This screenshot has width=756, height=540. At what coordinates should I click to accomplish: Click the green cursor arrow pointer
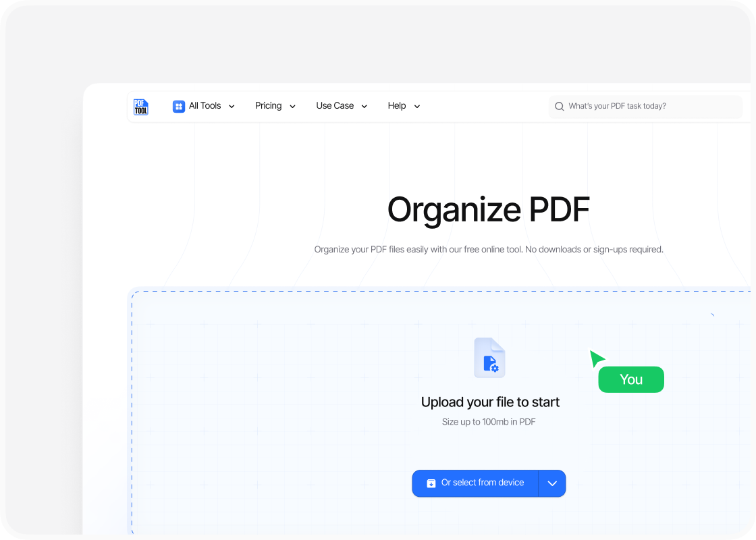pos(596,358)
